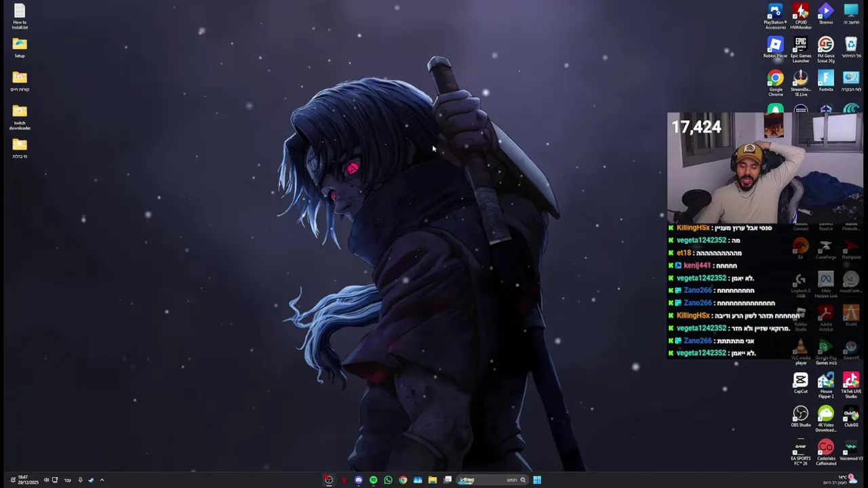Viewport: 868px width, 488px height.
Task: Open OBS Studio desktop shortcut
Action: coord(801,417)
